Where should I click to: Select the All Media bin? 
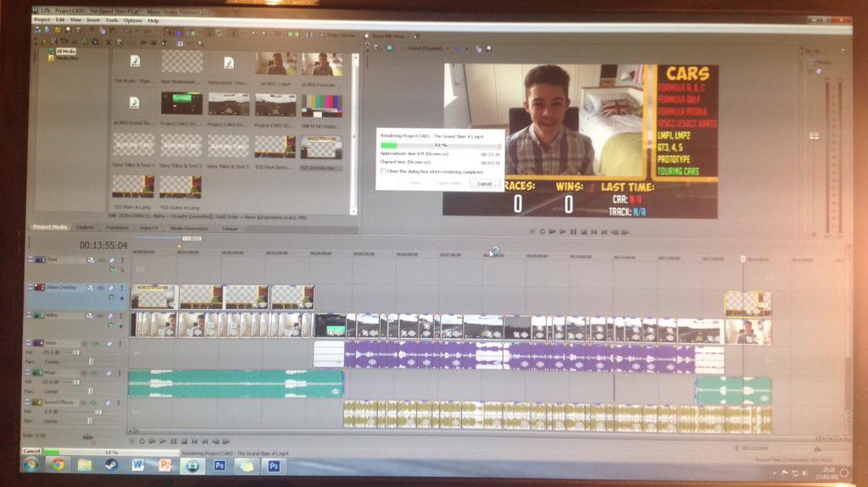(66, 51)
